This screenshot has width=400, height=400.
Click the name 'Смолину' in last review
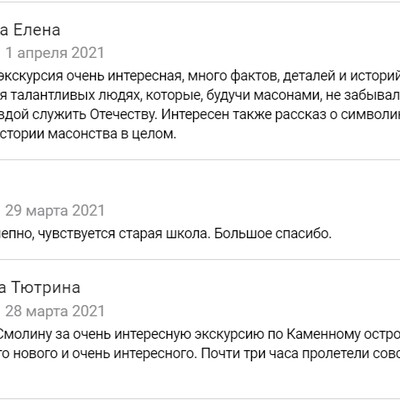pyautogui.click(x=26, y=334)
